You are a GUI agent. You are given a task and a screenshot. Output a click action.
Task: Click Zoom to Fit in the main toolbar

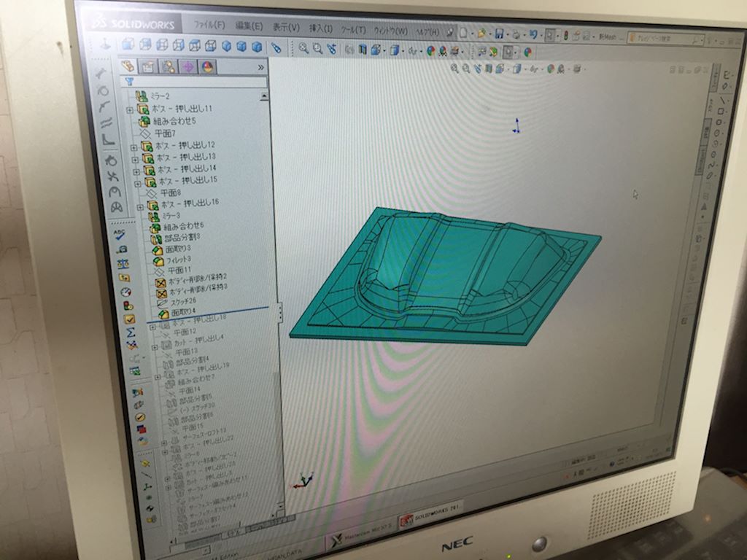tap(303, 47)
